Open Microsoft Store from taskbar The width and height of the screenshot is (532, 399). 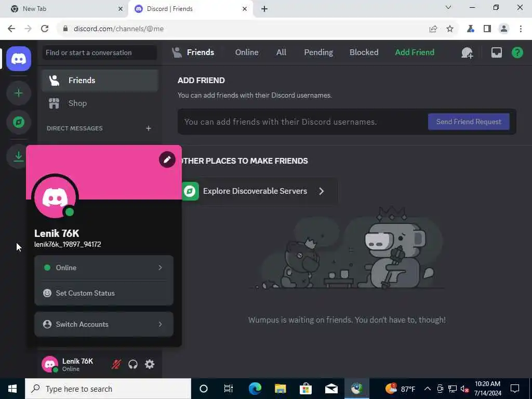(x=305, y=389)
